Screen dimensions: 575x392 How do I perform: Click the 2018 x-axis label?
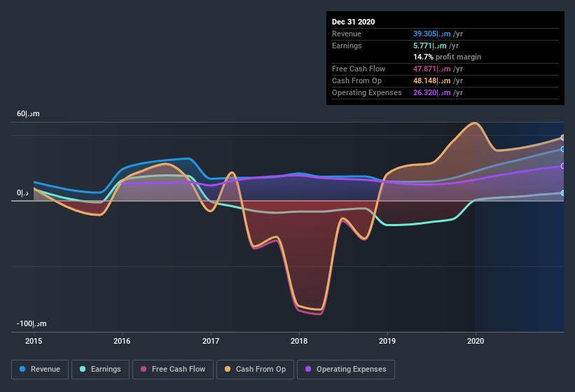pos(299,341)
